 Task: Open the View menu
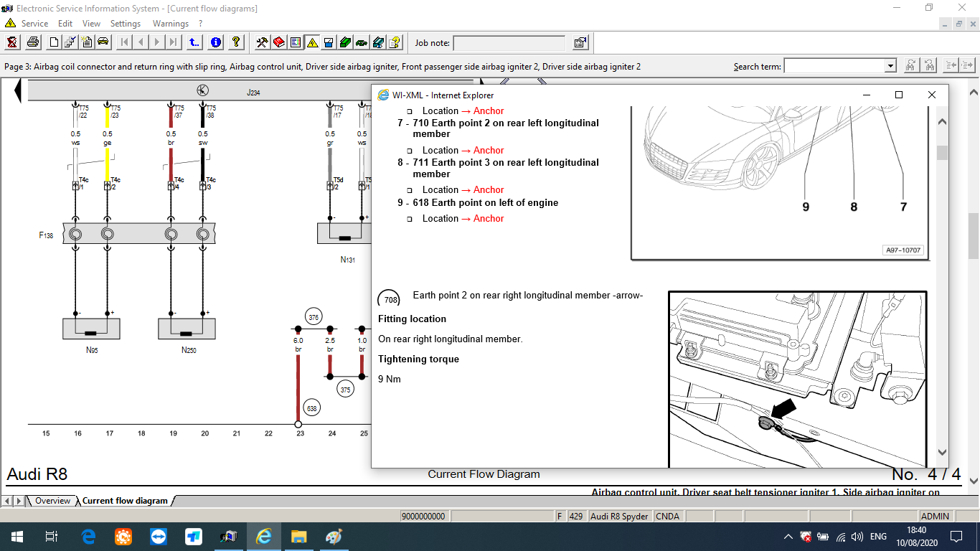(x=91, y=23)
